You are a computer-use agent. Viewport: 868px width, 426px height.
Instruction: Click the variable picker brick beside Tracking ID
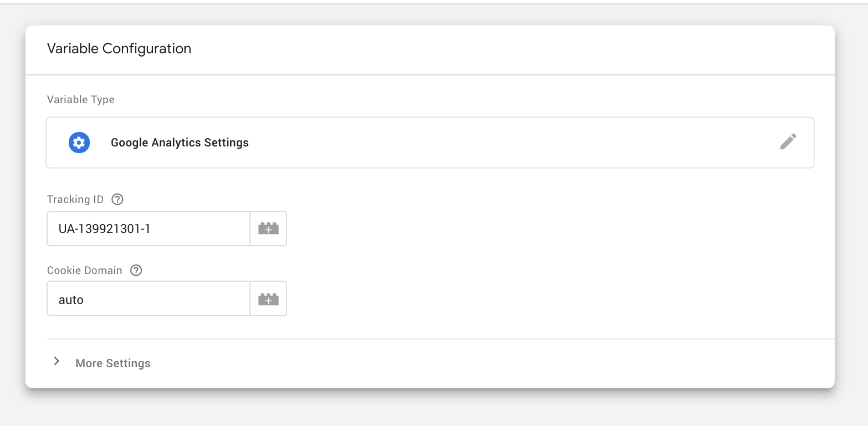(x=268, y=229)
